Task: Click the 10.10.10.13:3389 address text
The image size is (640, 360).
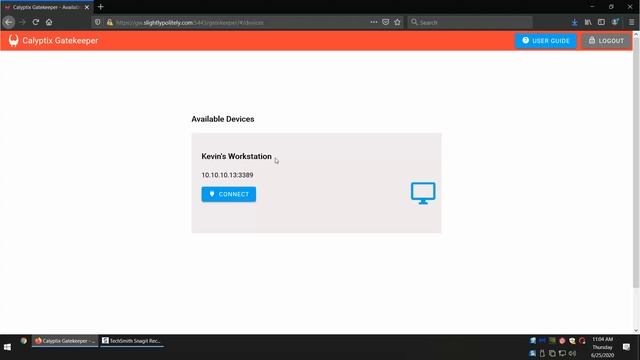Action: 227,175
